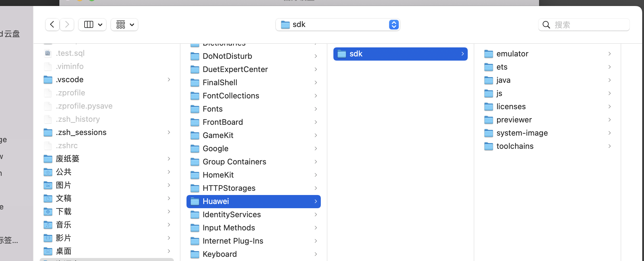Click the forward navigation arrow
The width and height of the screenshot is (644, 261).
pyautogui.click(x=67, y=25)
